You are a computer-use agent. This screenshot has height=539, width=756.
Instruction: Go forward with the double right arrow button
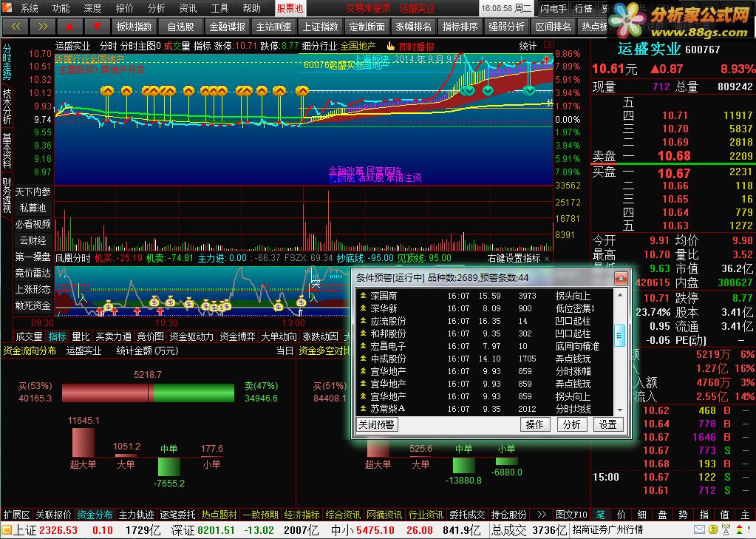point(43,27)
